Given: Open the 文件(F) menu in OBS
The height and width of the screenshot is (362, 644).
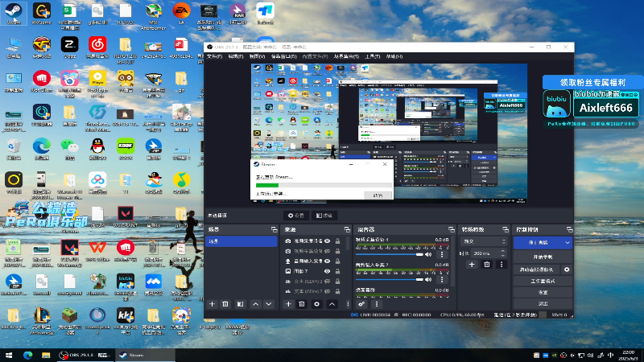Looking at the screenshot, I should (x=214, y=56).
